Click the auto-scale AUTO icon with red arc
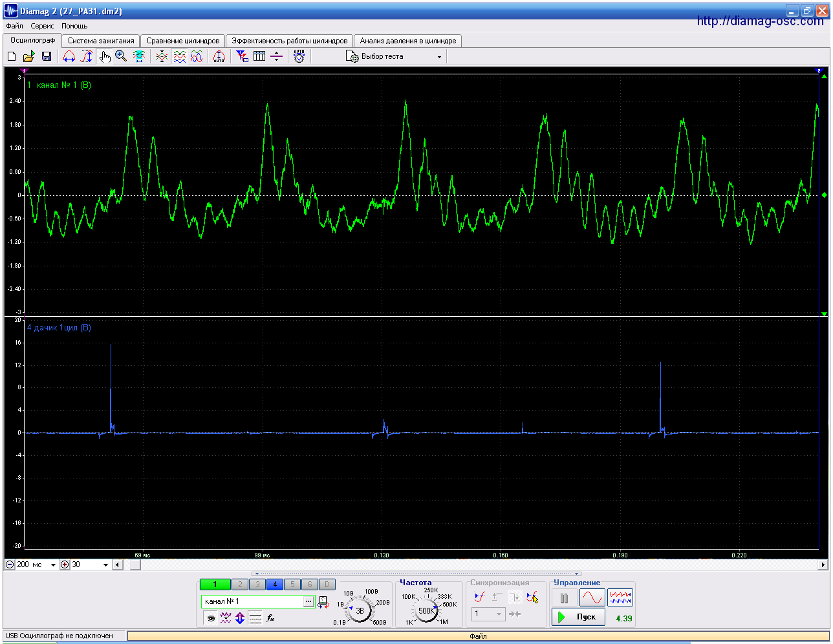 click(219, 56)
